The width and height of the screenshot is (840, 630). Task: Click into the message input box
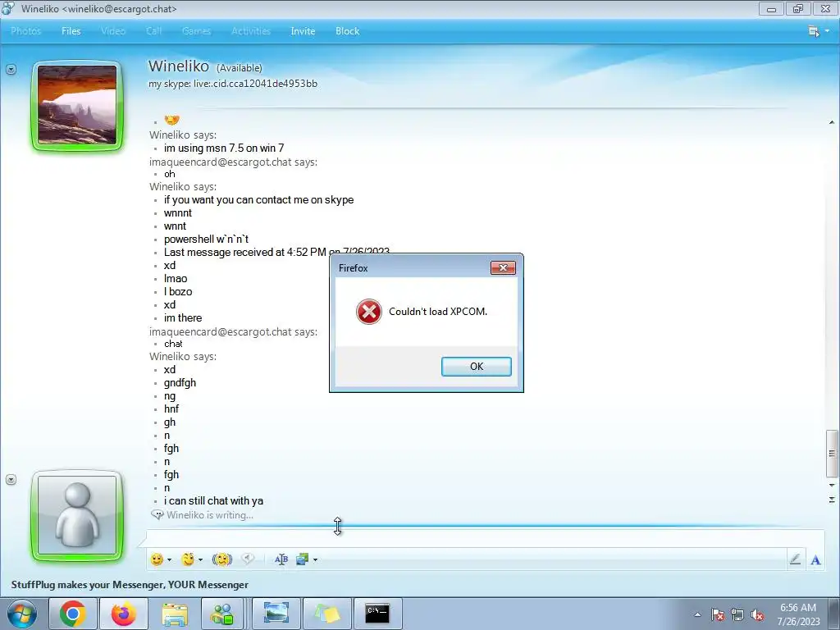pyautogui.click(x=485, y=538)
